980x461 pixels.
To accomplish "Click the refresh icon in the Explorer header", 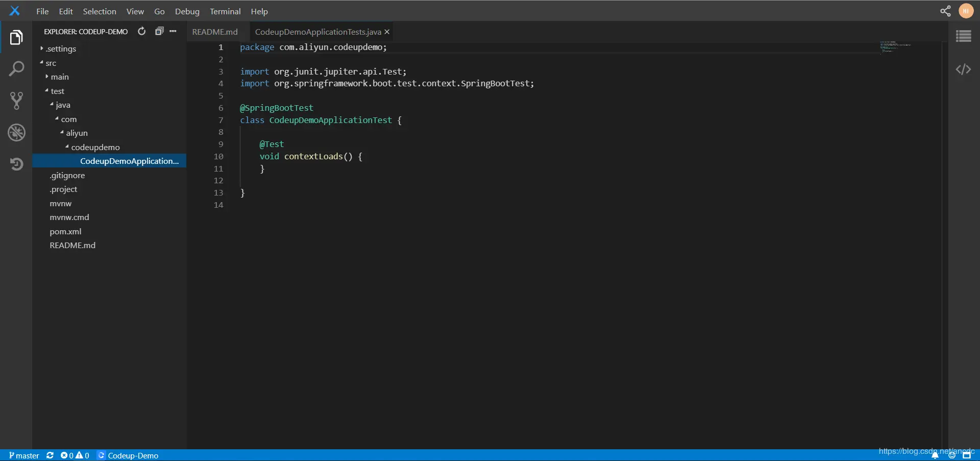I will click(x=141, y=31).
